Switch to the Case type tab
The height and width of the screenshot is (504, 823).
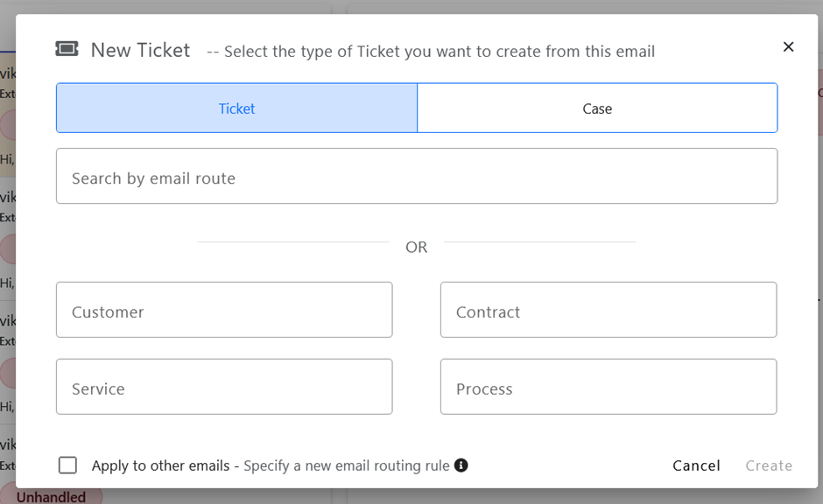point(597,108)
